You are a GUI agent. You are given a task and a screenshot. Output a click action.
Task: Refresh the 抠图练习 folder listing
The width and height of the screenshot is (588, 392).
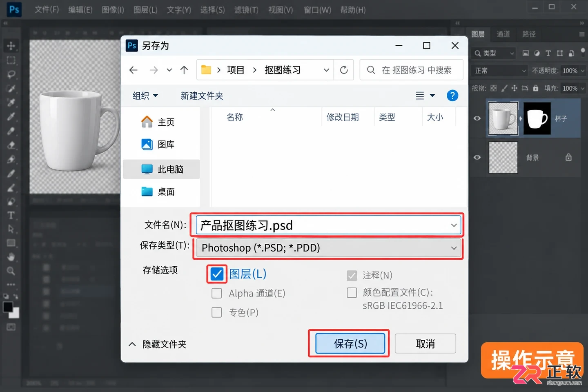[x=344, y=70]
